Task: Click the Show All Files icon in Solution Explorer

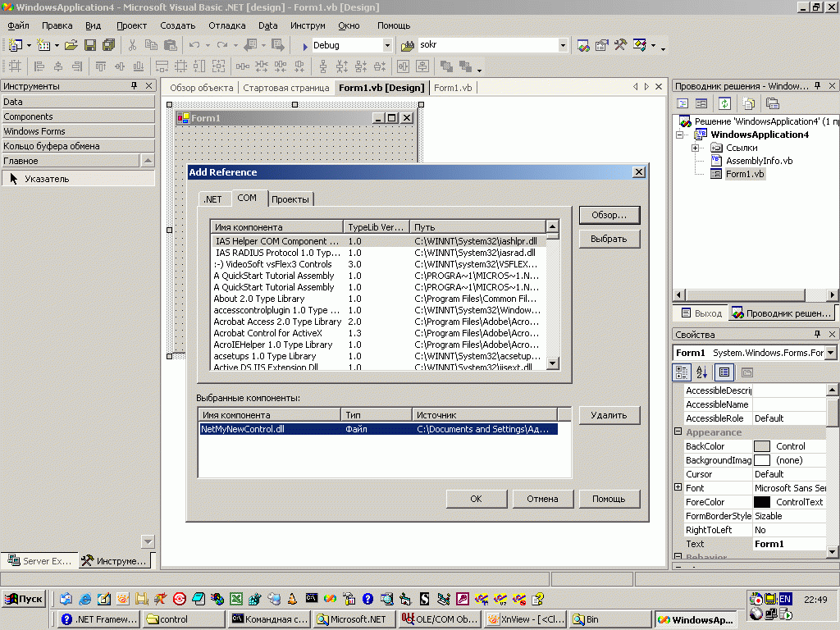Action: tap(749, 103)
